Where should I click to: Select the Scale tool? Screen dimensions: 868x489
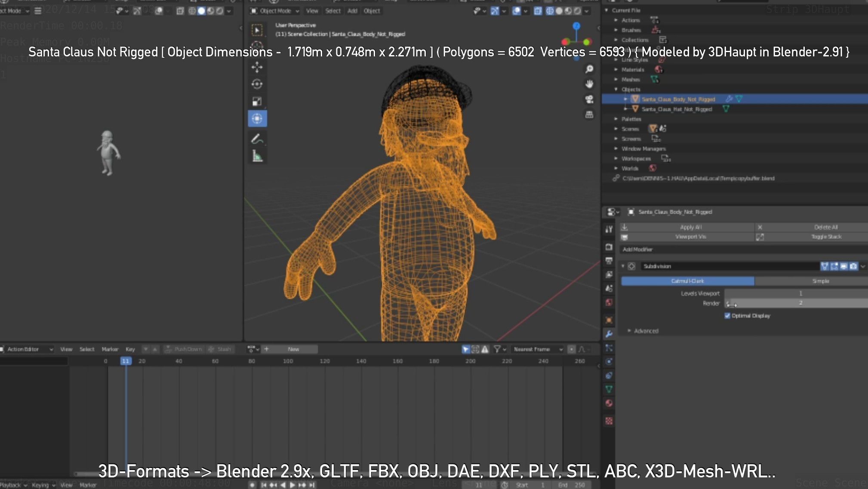[x=257, y=102]
